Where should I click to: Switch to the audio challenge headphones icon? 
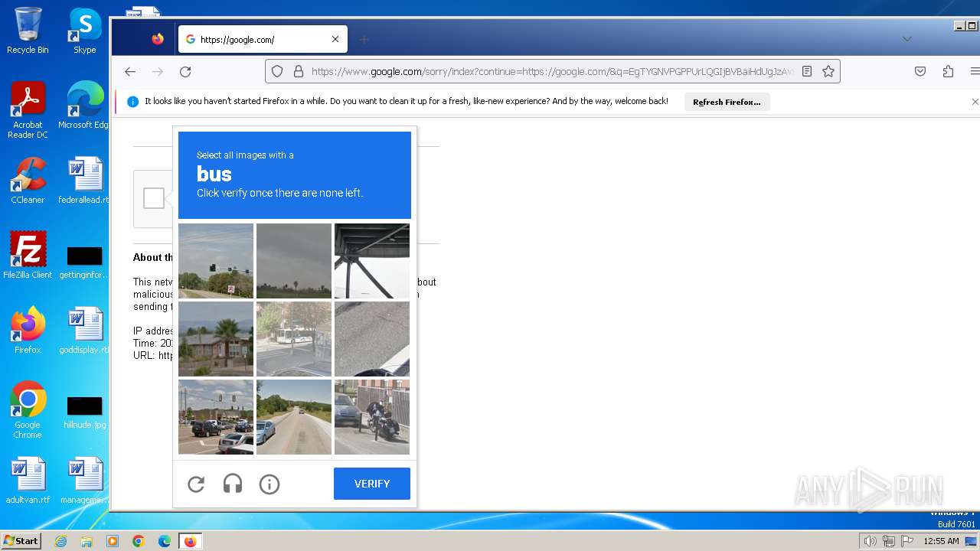click(233, 484)
